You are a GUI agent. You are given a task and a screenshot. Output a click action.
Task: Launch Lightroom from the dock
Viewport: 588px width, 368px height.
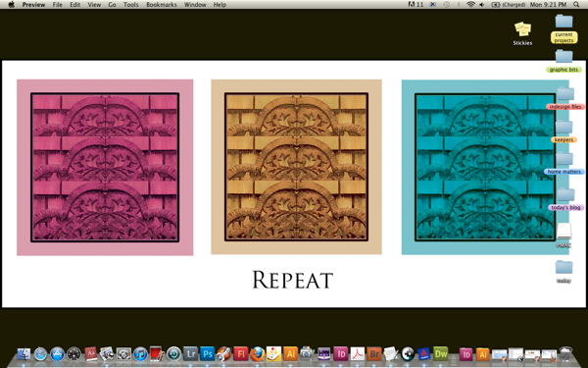point(190,354)
